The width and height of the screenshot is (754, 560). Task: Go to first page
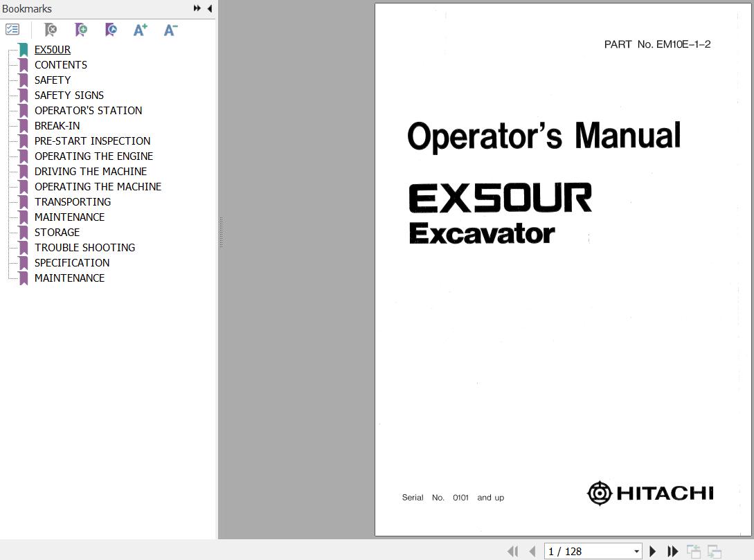coord(513,552)
